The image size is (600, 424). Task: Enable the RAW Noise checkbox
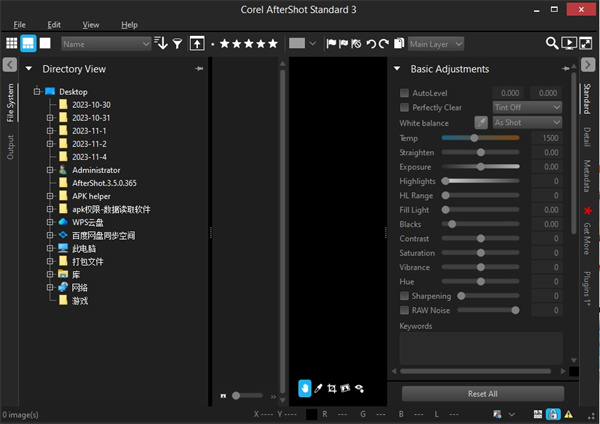(x=404, y=310)
